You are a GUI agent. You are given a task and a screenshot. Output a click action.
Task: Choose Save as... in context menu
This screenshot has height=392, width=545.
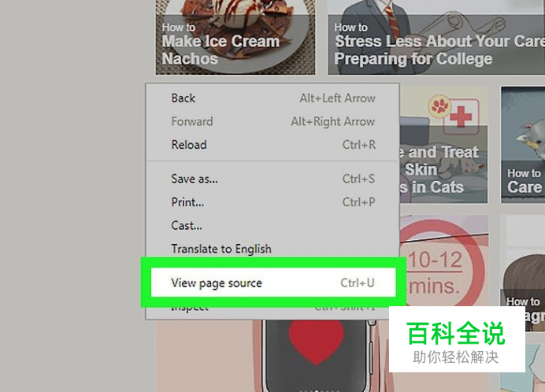[x=273, y=179]
